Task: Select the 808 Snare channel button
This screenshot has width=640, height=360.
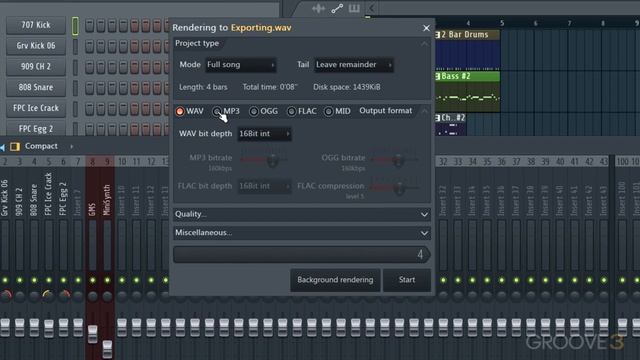Action: (x=36, y=87)
